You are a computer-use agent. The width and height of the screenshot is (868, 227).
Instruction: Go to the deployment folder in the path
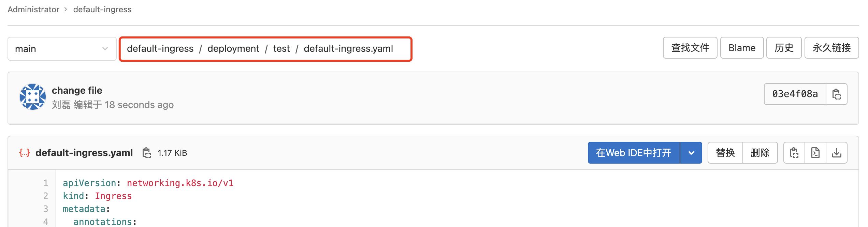[x=233, y=49]
